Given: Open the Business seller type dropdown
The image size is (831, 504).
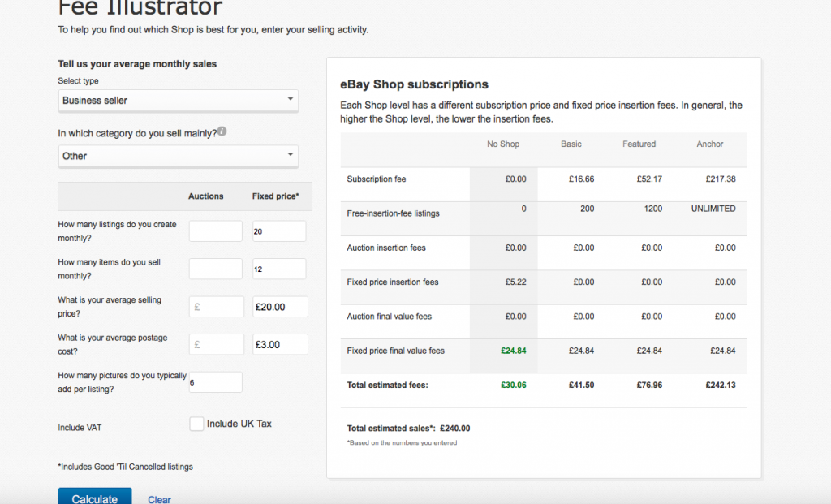Looking at the screenshot, I should click(x=178, y=101).
